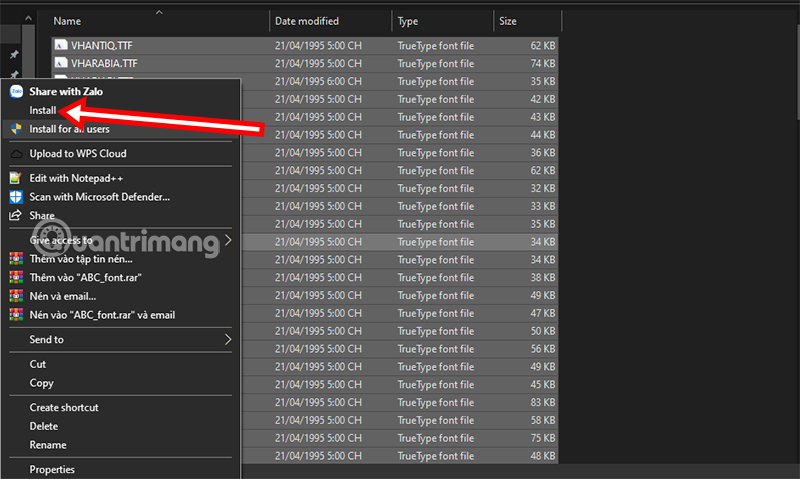Click the sort direction chevron above Name

[159, 12]
